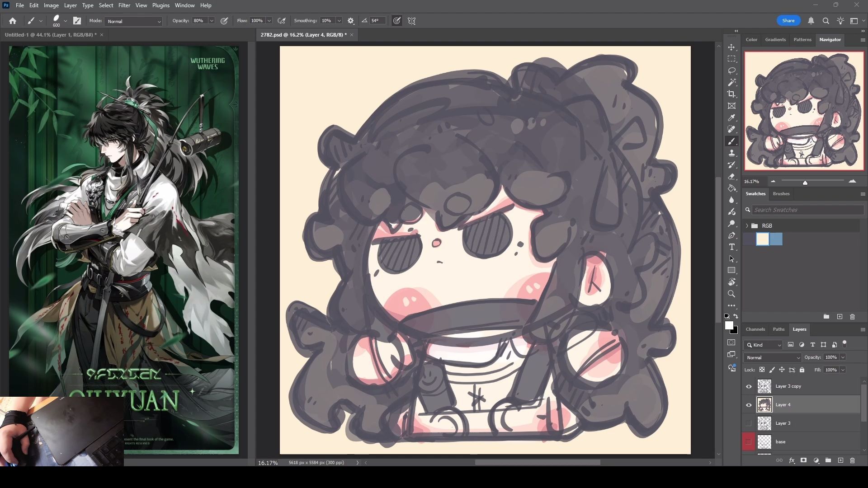Screen dimensions: 868x488
Task: Select the Dodge tool
Action: coord(731,224)
